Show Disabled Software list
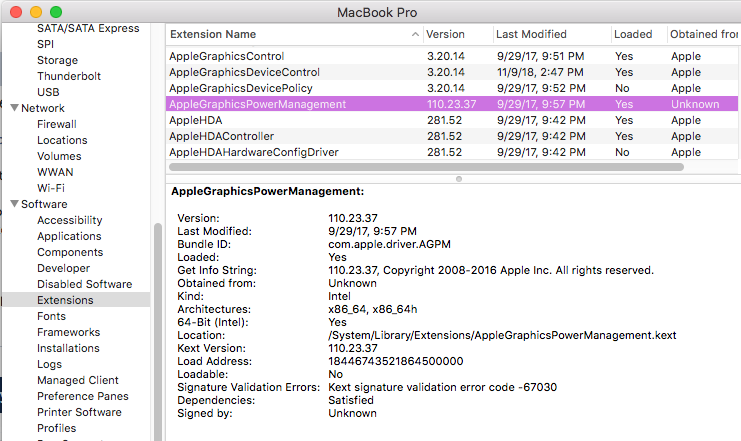741x441 pixels. (84, 284)
